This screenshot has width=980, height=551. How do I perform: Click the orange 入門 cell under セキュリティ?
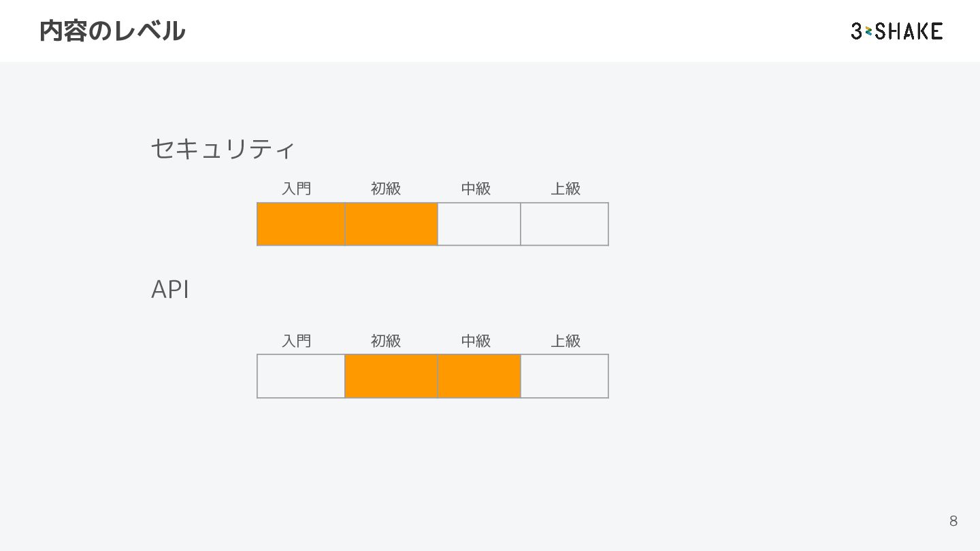301,224
